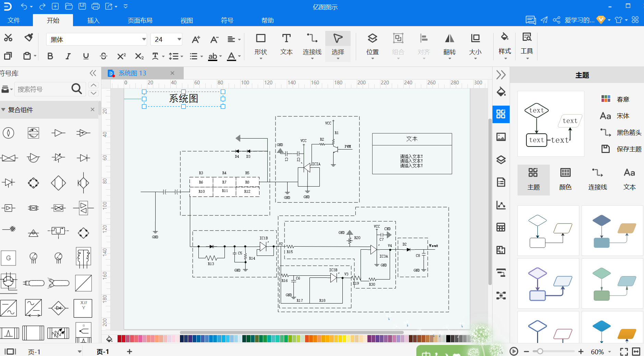Open the 页-1 page selector dropdown

tap(79, 352)
